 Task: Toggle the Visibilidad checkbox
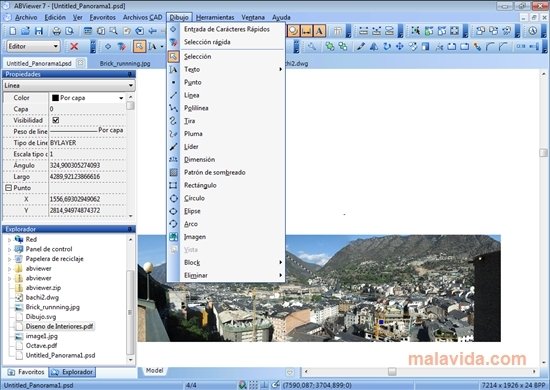click(55, 120)
